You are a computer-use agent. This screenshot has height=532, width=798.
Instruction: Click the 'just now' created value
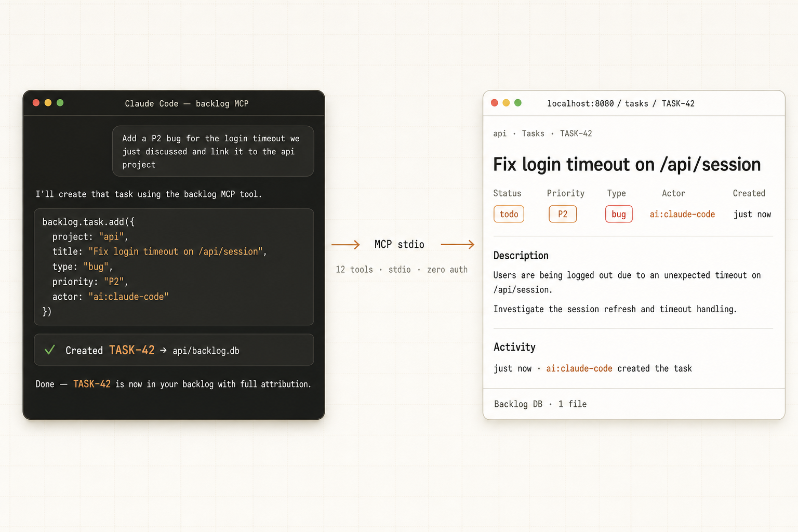pos(752,214)
